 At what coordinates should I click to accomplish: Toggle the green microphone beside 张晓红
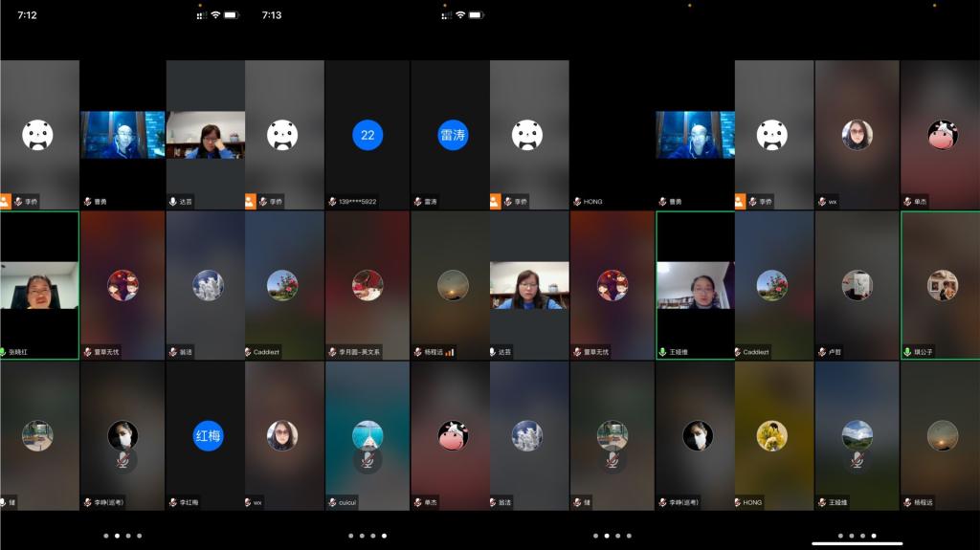4,352
